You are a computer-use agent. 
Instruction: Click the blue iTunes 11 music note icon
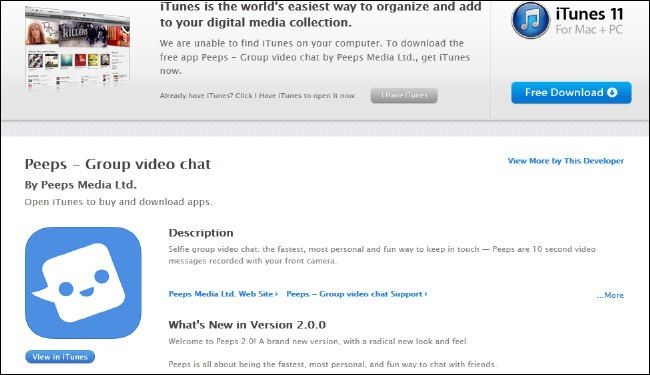(531, 20)
